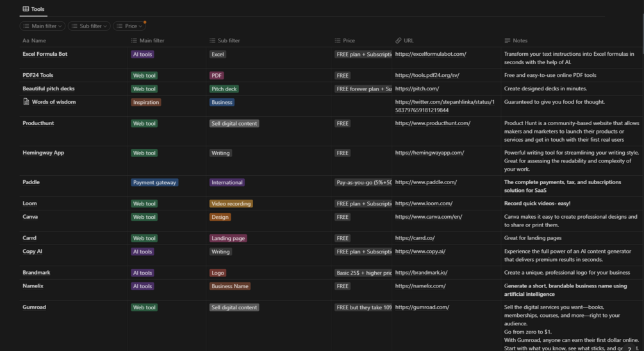644x351 pixels.
Task: Click the Design tag
Action: click(220, 217)
